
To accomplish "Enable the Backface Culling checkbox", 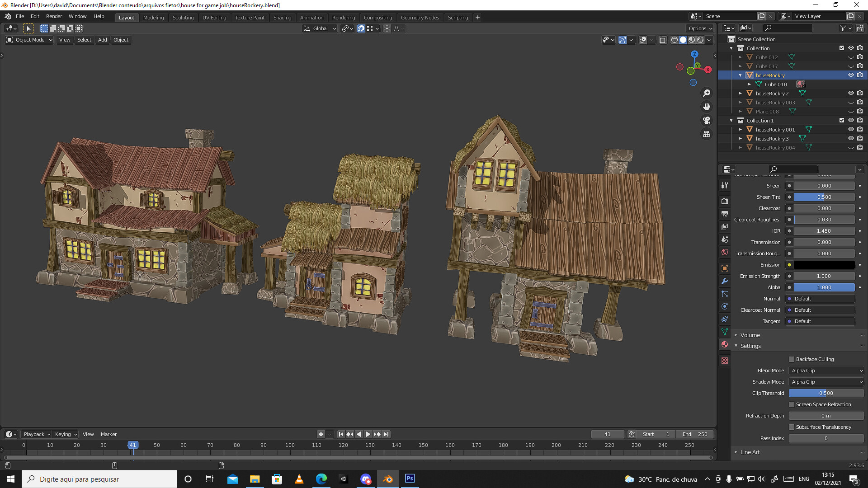I will [792, 359].
